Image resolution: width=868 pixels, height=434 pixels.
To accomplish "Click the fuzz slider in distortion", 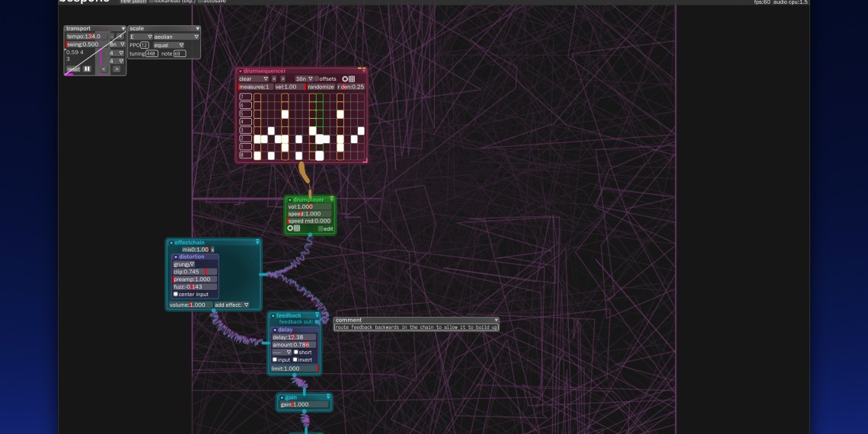I will pos(195,287).
